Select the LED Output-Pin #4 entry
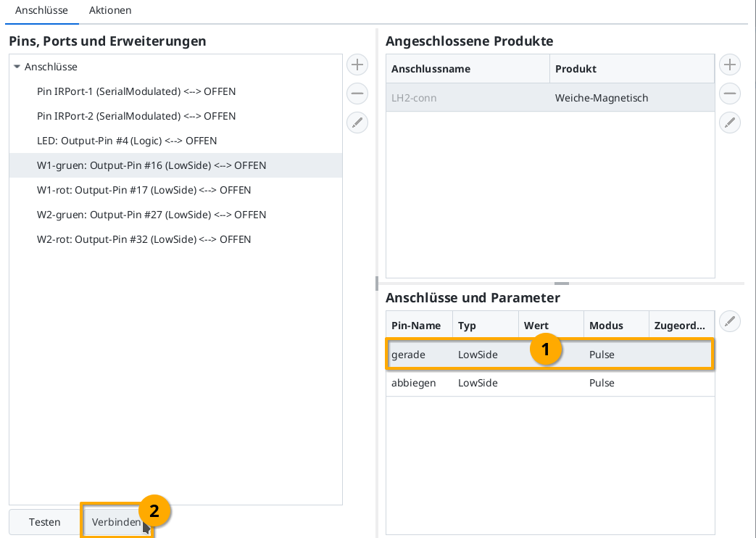This screenshot has height=538, width=756. (x=127, y=141)
